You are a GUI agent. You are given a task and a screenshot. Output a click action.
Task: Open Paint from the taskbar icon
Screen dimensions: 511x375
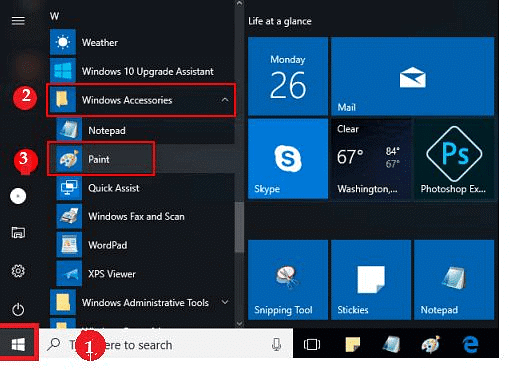(431, 344)
